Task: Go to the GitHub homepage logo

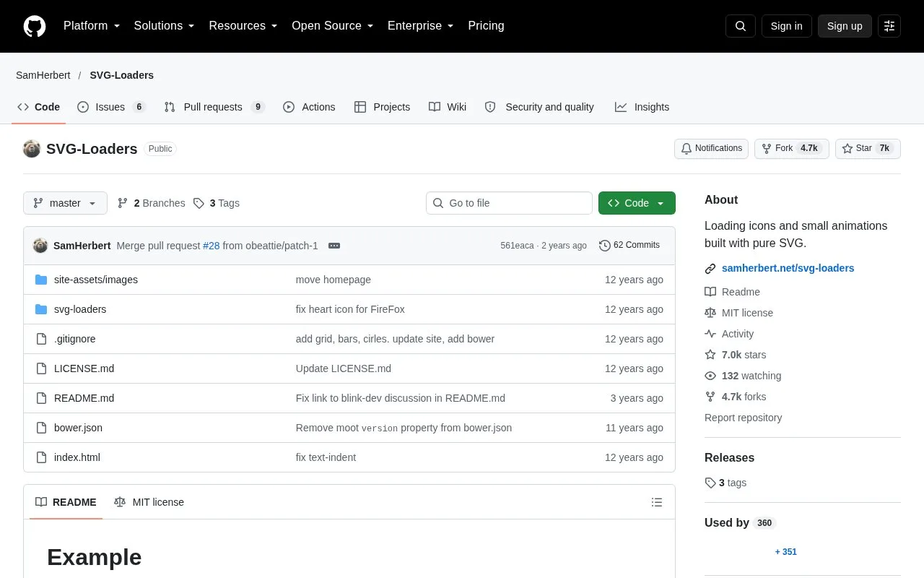Action: click(x=35, y=26)
